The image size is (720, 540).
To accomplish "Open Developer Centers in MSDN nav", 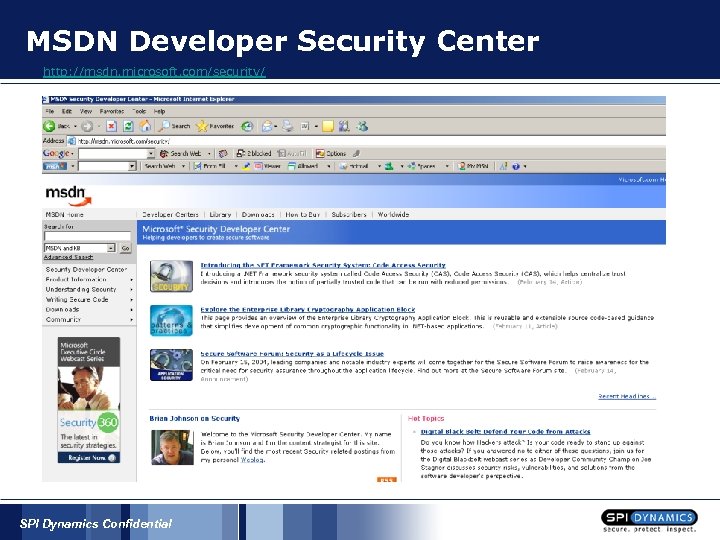I will point(170,214).
